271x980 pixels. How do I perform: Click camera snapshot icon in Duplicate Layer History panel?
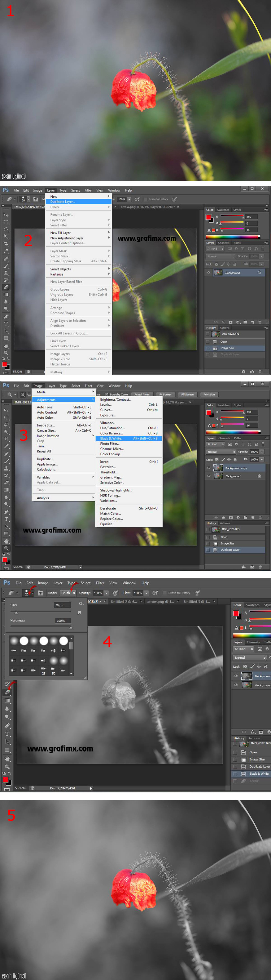(x=252, y=567)
